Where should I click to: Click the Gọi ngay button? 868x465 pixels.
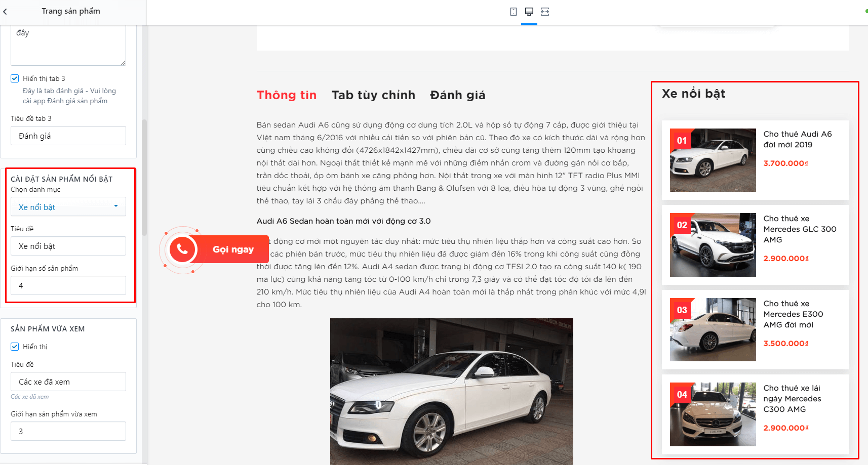pyautogui.click(x=233, y=249)
